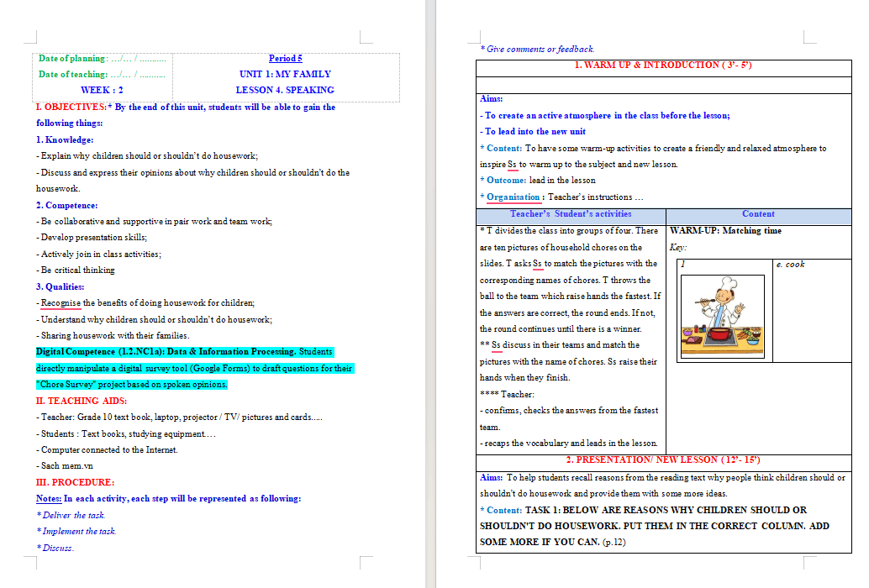Click '* Give comments or feedback.' line
This screenshot has width=869, height=588.
(537, 49)
